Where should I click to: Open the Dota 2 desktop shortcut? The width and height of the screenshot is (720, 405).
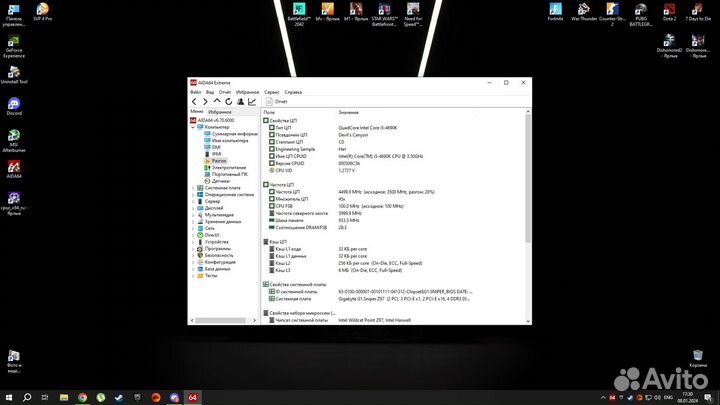click(x=669, y=11)
